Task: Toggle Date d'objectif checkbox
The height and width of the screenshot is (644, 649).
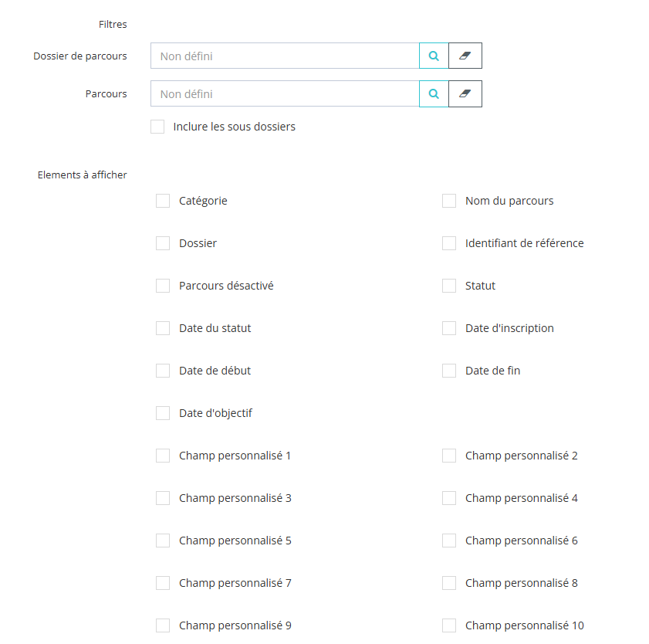Action: pos(163,413)
